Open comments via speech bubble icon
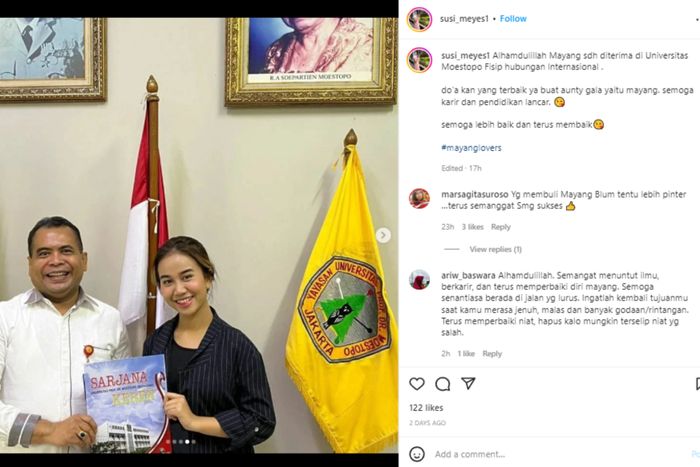The height and width of the screenshot is (467, 700). [x=442, y=384]
